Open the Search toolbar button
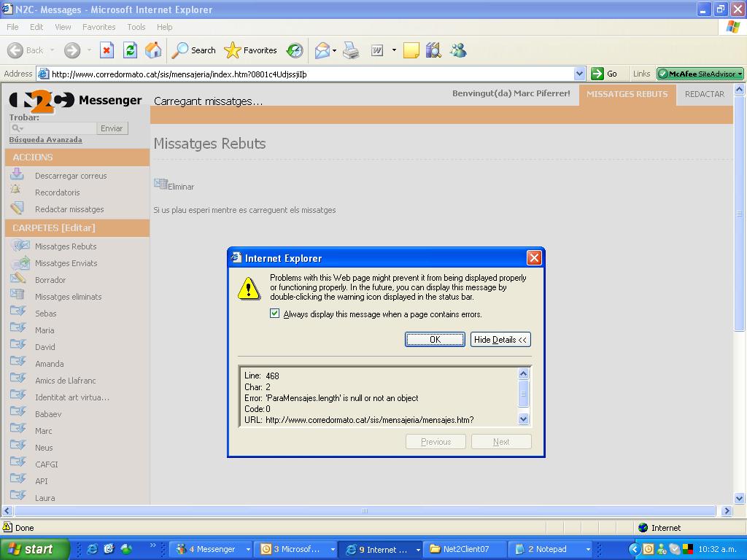 click(x=193, y=50)
